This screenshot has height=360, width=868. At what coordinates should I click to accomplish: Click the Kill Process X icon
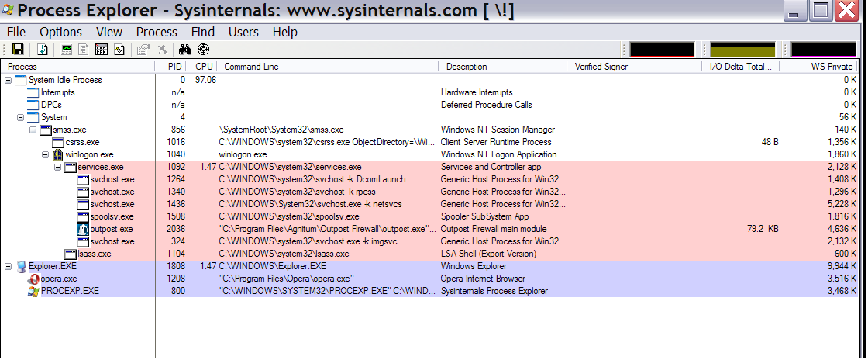tap(162, 50)
